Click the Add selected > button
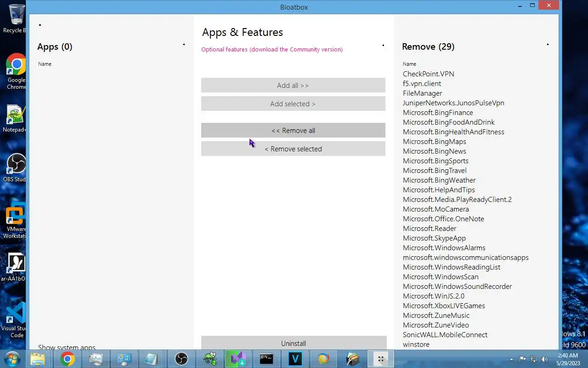The image size is (588, 368). tap(293, 103)
